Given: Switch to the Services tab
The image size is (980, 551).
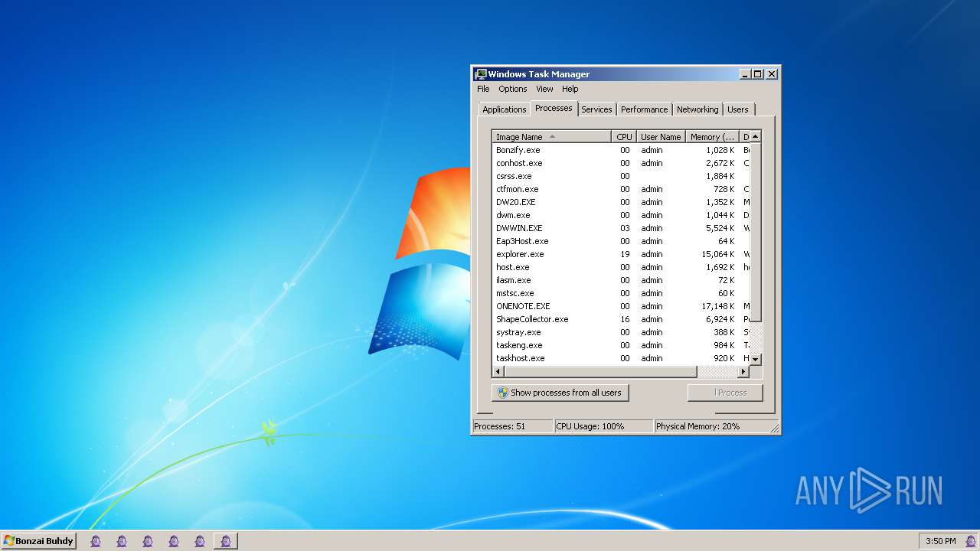Looking at the screenshot, I should point(596,109).
